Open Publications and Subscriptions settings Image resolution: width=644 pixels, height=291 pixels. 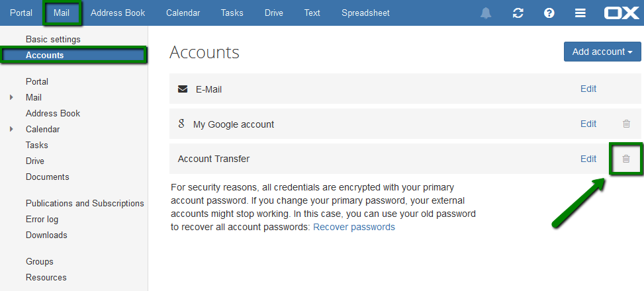click(x=85, y=204)
